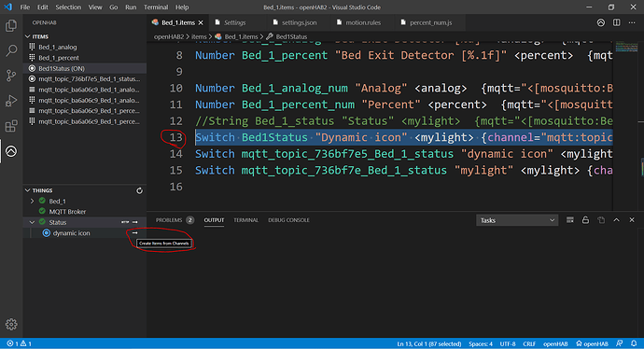Click openHAB2 folder in breadcrumb
Screen dimensions: 644x349
[x=169, y=36]
